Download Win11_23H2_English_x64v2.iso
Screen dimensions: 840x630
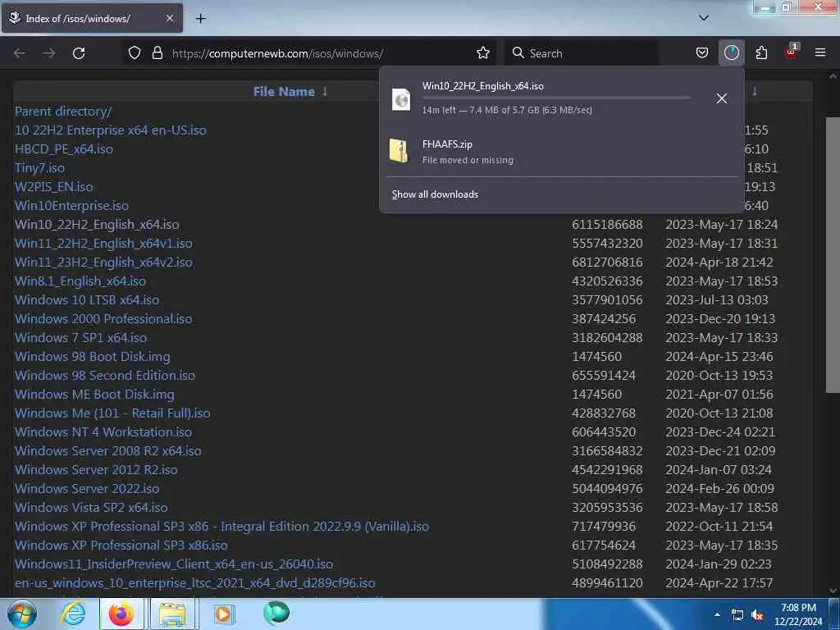coord(103,262)
